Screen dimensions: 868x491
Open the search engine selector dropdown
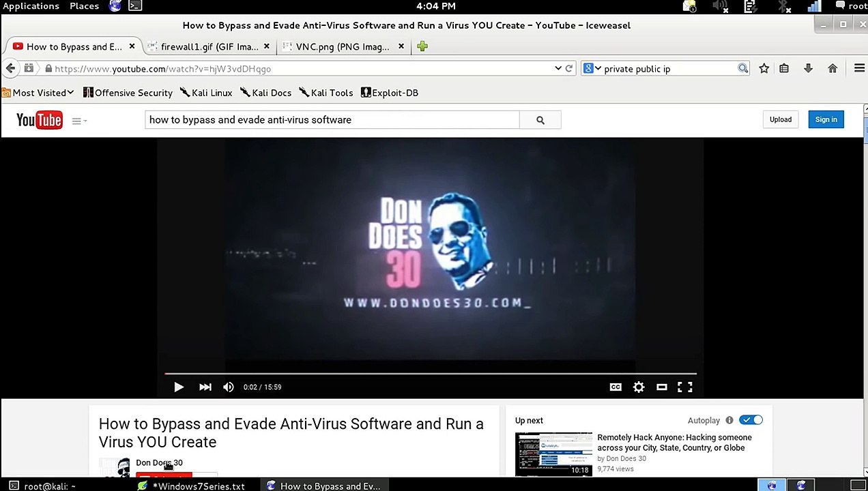click(x=592, y=68)
